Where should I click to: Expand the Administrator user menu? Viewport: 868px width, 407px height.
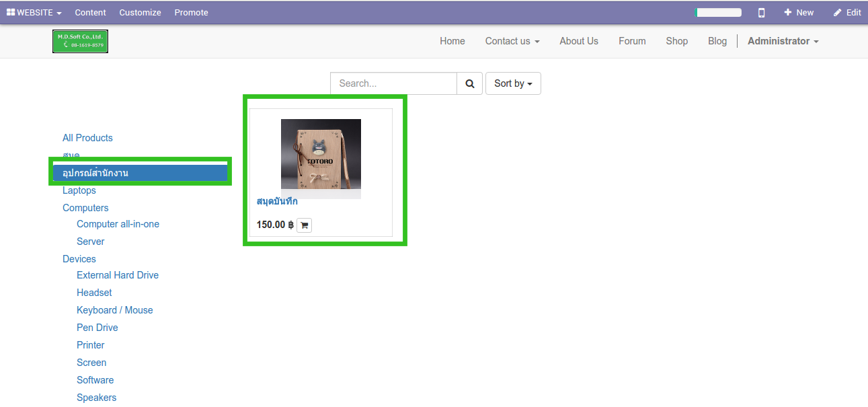point(783,41)
